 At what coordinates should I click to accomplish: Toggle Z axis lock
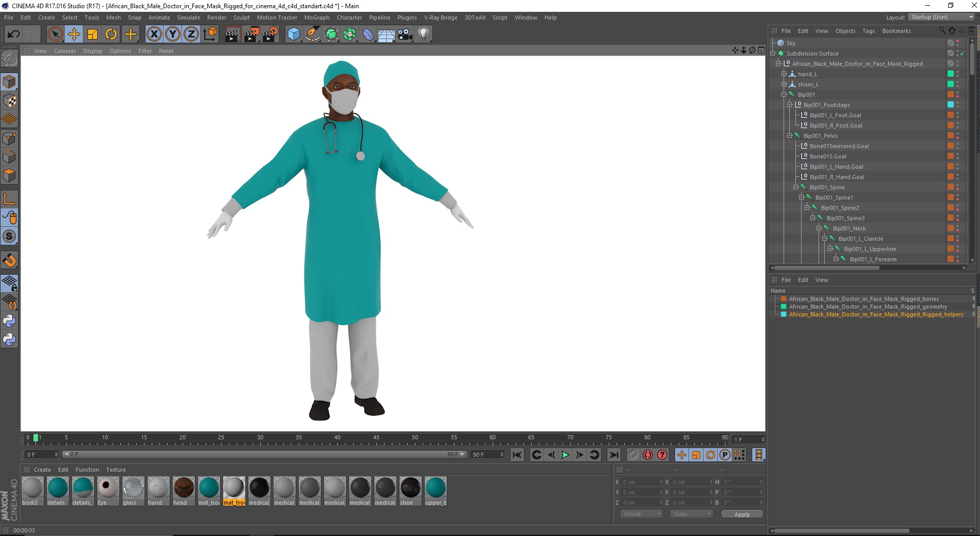(x=191, y=34)
